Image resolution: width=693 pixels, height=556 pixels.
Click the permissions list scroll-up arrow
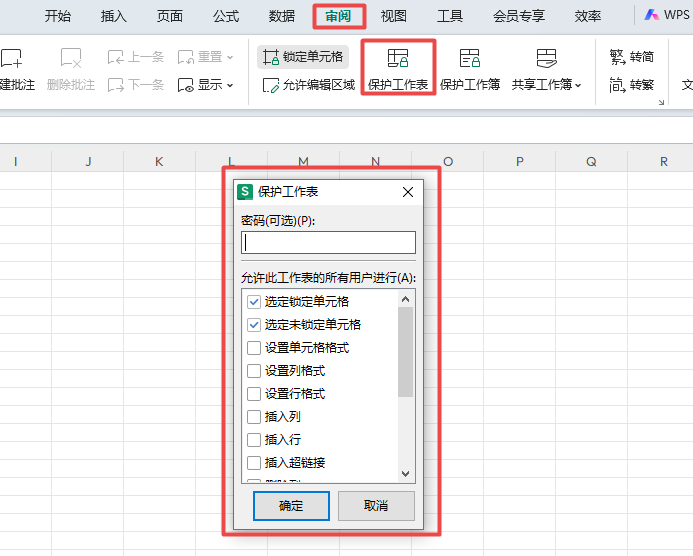click(x=405, y=299)
